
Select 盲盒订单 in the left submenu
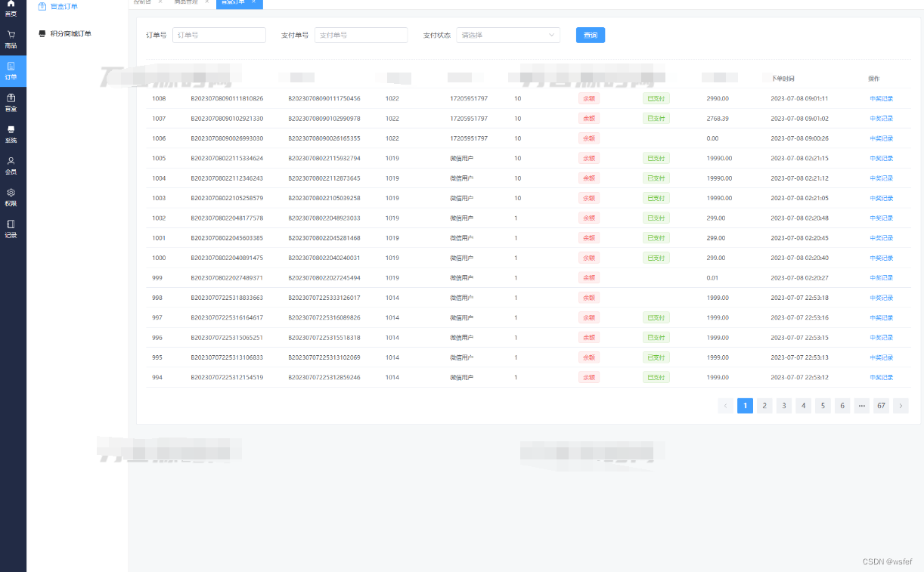[64, 6]
